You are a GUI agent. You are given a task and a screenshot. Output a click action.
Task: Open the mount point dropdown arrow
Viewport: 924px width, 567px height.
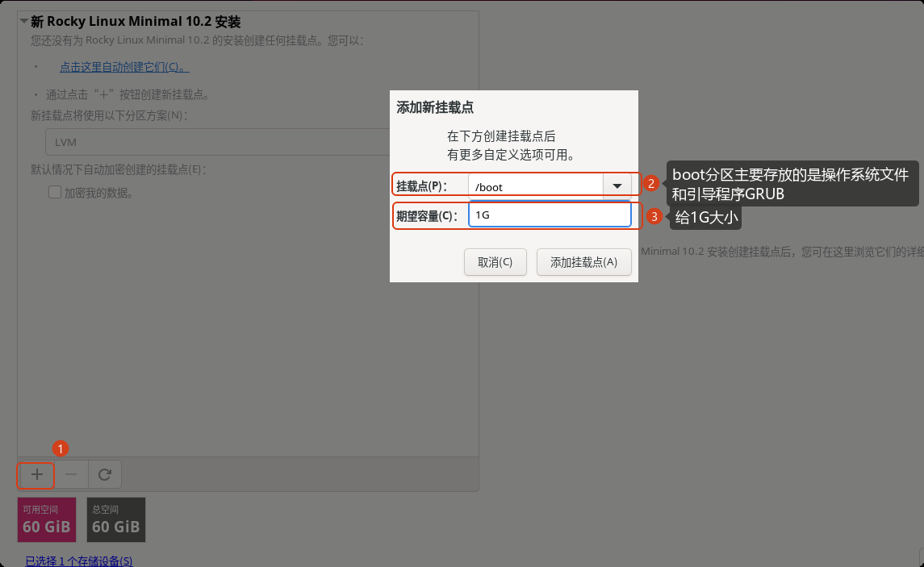point(617,186)
